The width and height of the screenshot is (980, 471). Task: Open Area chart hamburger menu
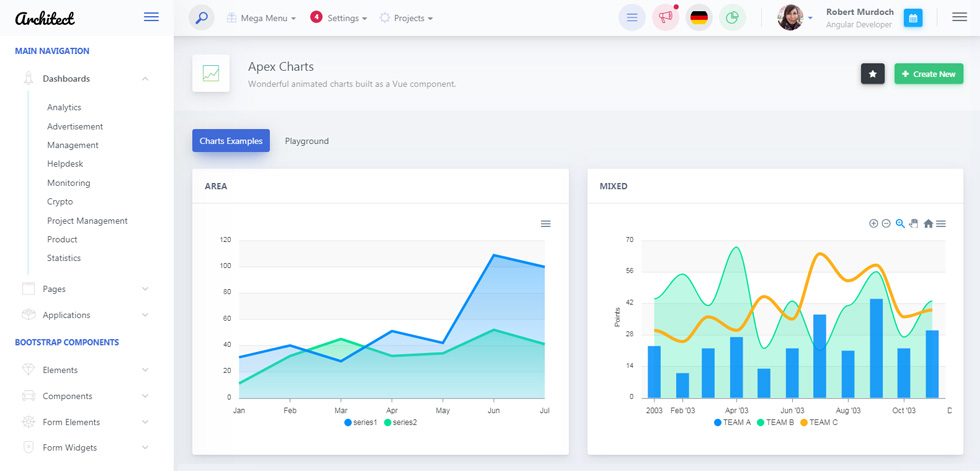[x=546, y=224]
